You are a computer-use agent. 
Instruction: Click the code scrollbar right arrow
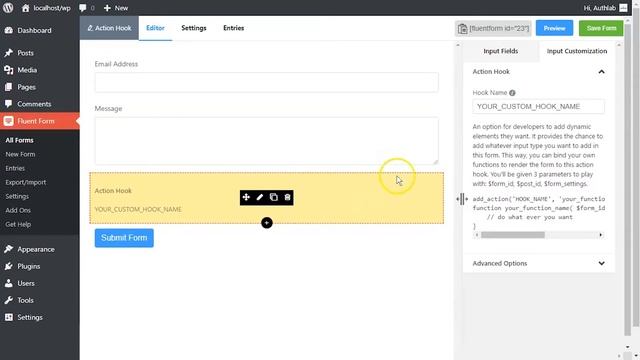pos(601,235)
